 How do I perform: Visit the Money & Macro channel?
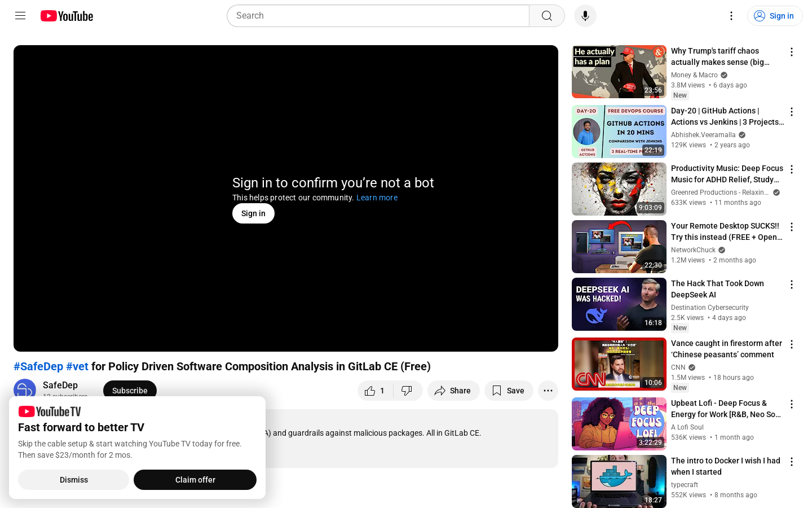coord(694,75)
